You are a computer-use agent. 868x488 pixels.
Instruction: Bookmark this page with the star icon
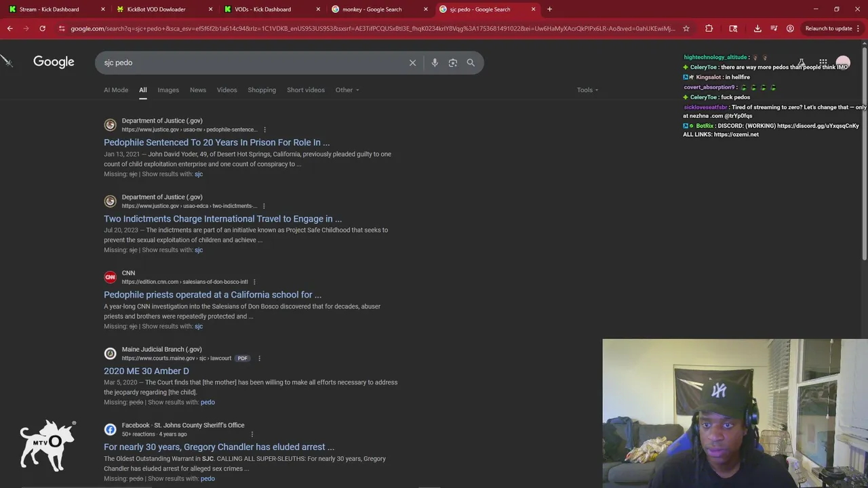coord(686,28)
